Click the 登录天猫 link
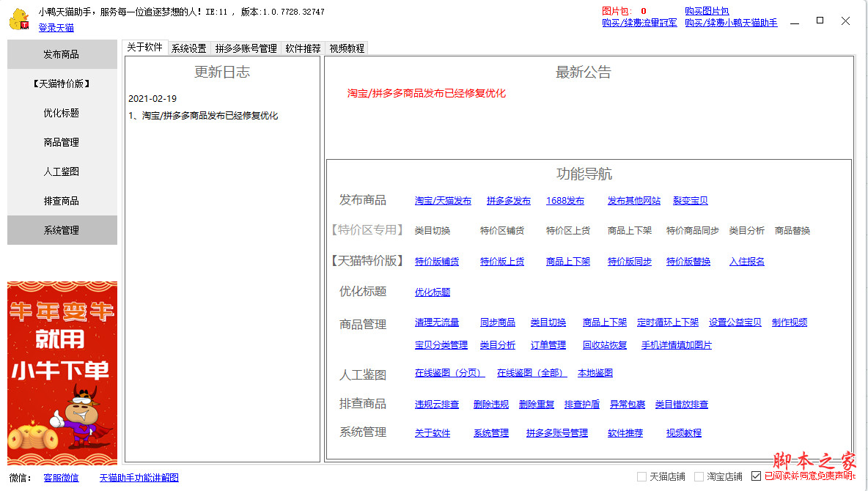 point(56,28)
